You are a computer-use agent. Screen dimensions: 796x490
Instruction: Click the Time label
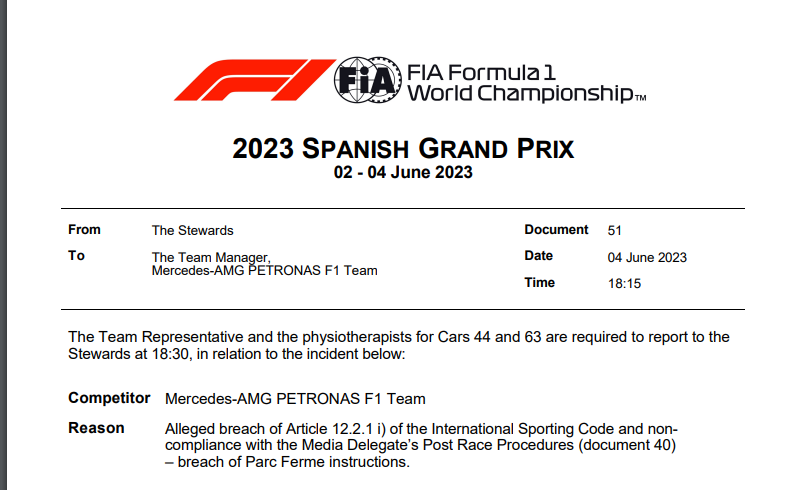tap(539, 283)
